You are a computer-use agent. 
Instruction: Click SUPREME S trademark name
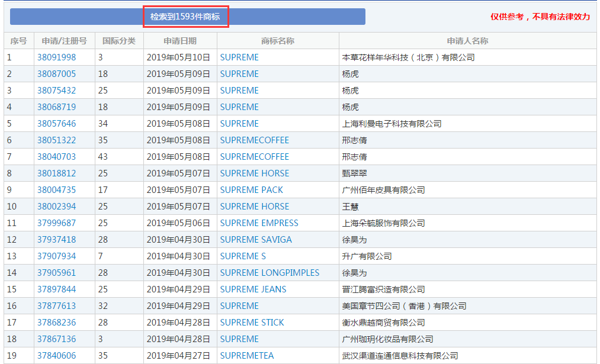243,256
